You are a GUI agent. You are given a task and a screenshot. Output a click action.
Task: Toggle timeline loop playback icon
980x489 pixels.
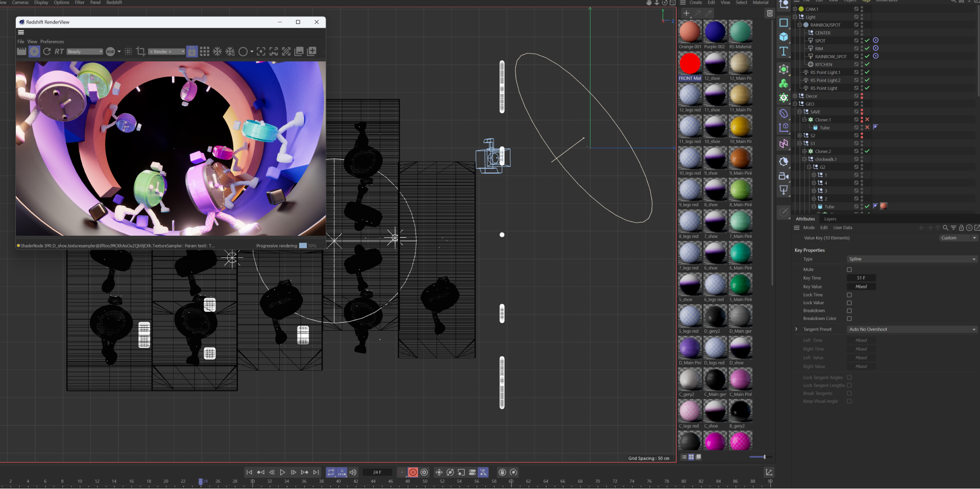(331, 472)
